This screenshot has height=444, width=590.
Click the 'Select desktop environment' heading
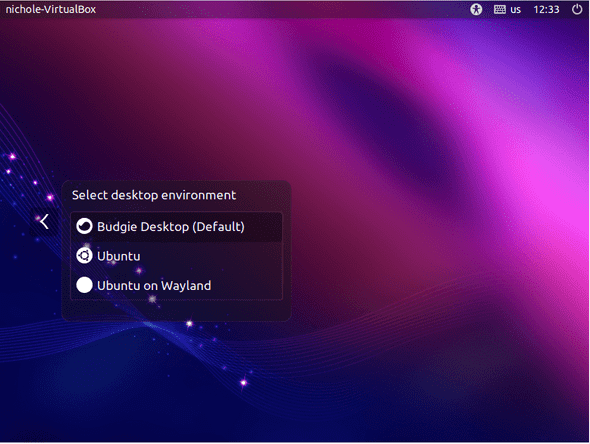click(x=154, y=195)
